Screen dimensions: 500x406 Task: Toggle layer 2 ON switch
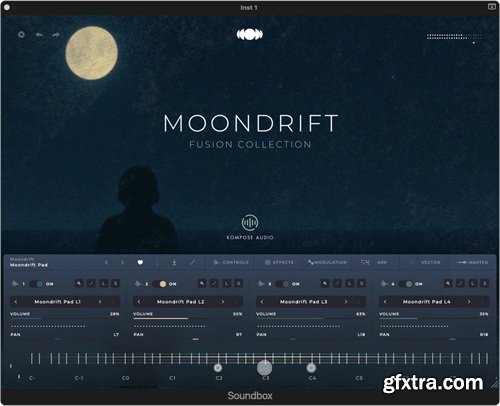click(159, 284)
